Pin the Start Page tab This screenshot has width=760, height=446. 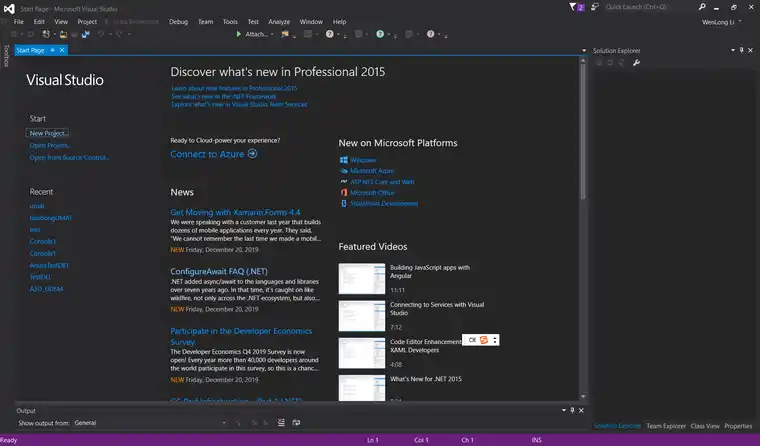52,50
